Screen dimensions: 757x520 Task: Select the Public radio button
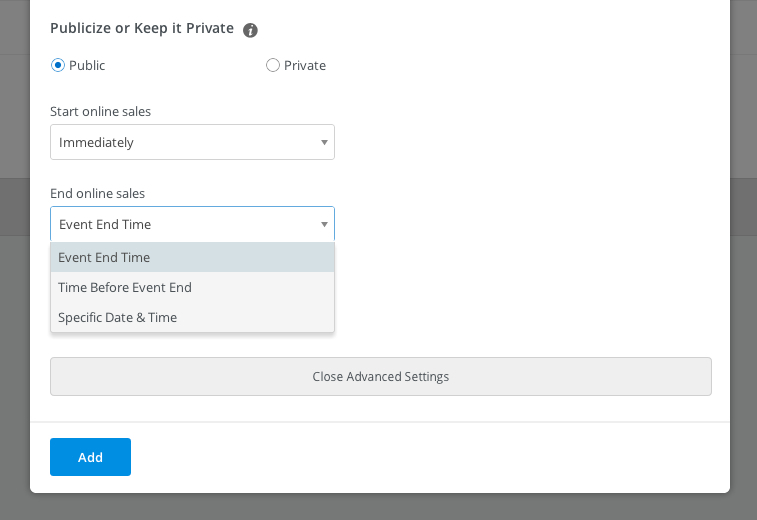[x=57, y=65]
